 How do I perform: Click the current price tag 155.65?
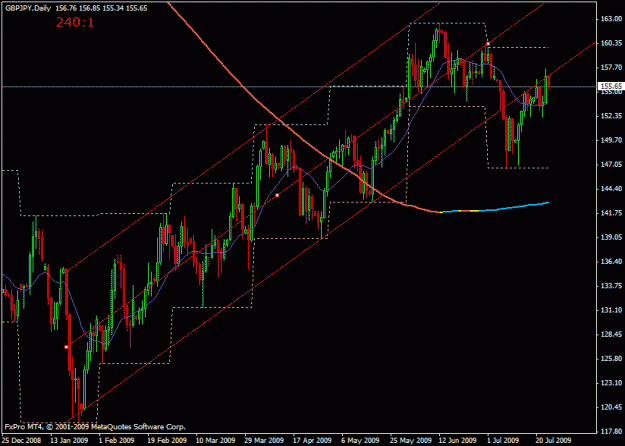coord(611,86)
